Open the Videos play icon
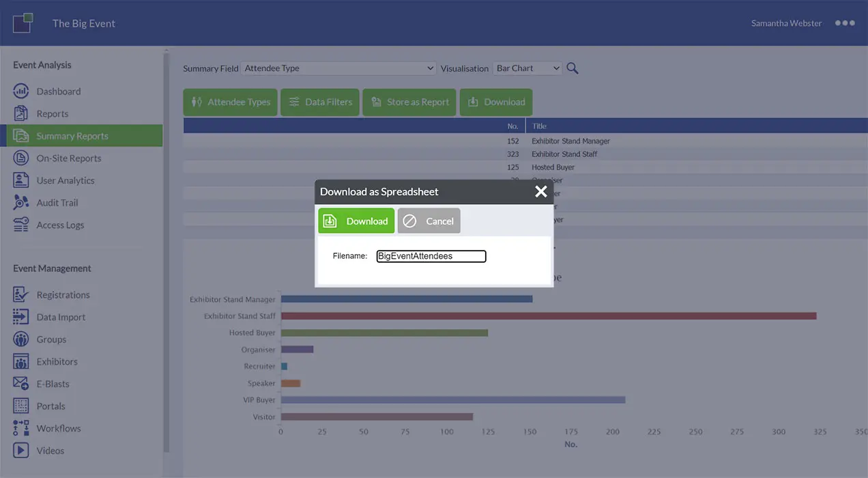This screenshot has width=868, height=478. coord(21,451)
